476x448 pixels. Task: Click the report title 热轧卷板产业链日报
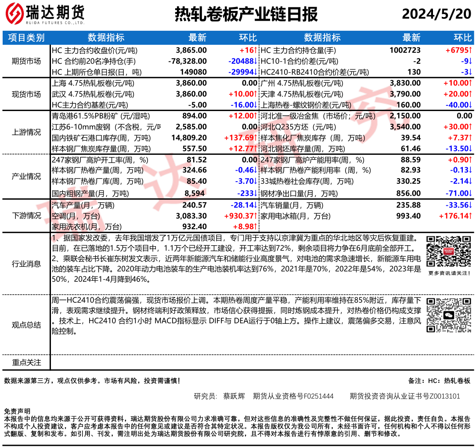pos(246,14)
